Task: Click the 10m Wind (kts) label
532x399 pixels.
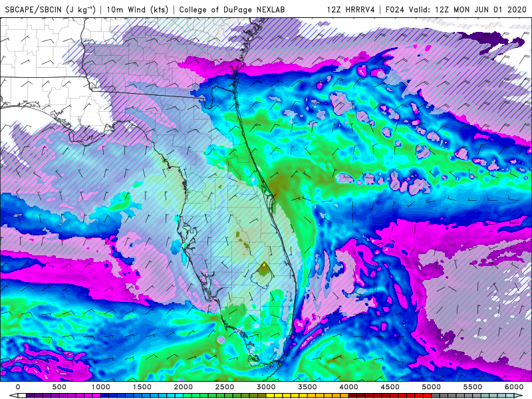Action: click(x=138, y=9)
